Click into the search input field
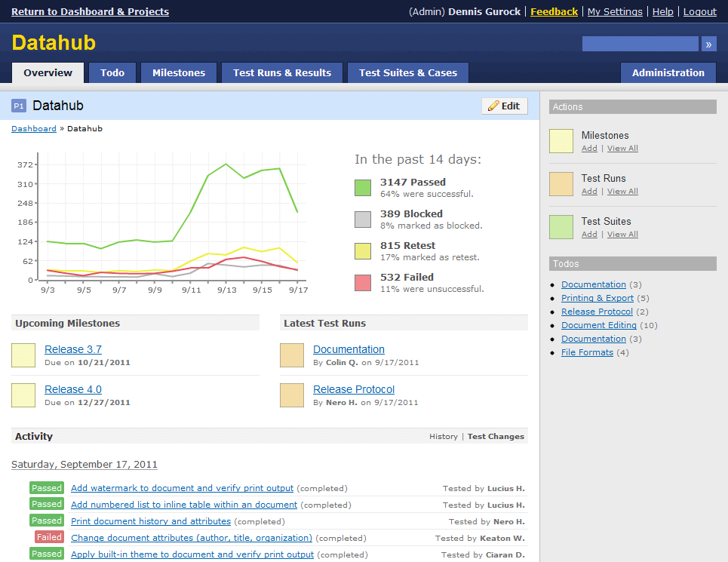This screenshot has width=728, height=562. pyautogui.click(x=640, y=44)
